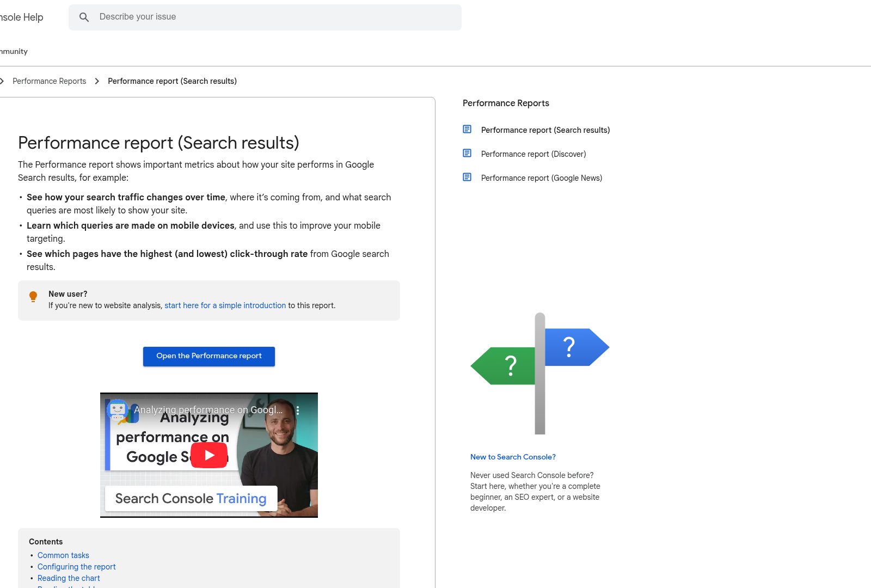Click the article icon beside 'Performance report (Search results)'
The width and height of the screenshot is (871, 588).
(467, 129)
